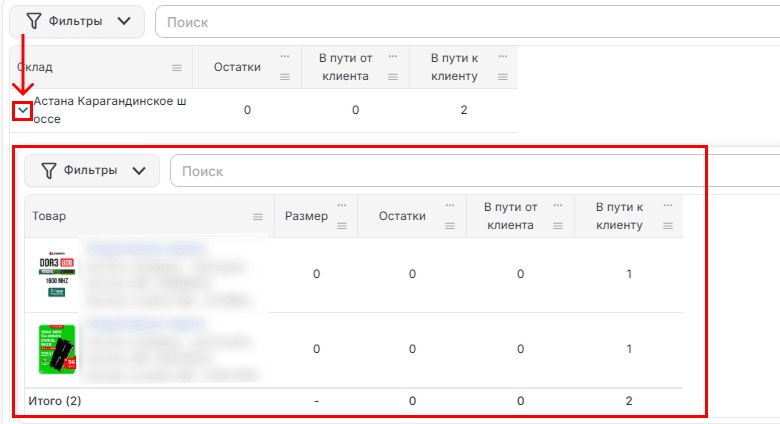Open the green RAM product thumbnail
Screen dimensions: 780x424
pyautogui.click(x=57, y=349)
